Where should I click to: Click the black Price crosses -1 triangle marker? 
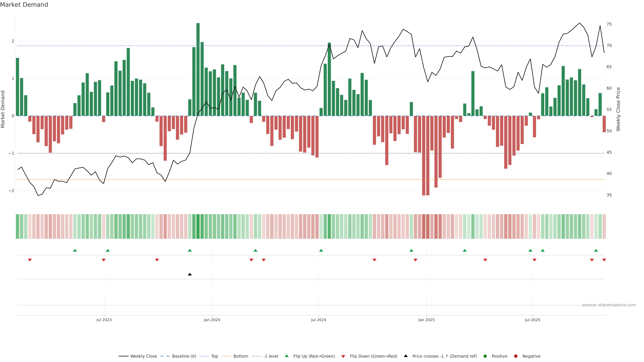(x=190, y=274)
